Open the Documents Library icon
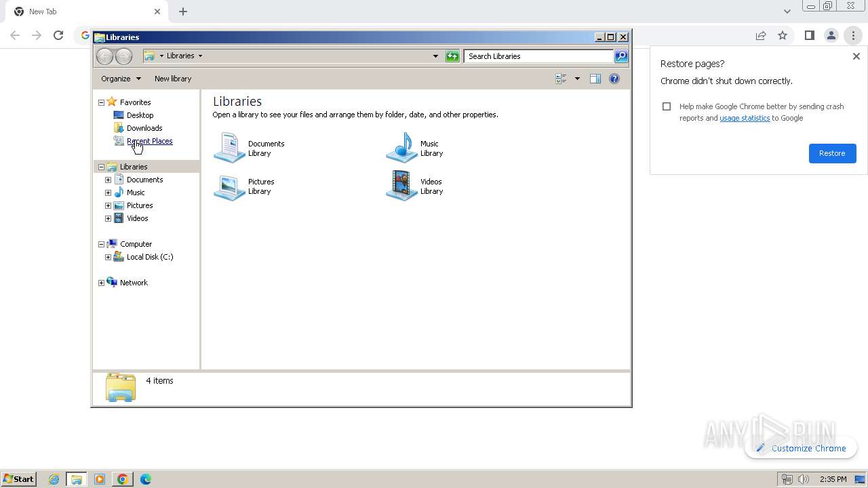This screenshot has height=488, width=868. pyautogui.click(x=229, y=148)
